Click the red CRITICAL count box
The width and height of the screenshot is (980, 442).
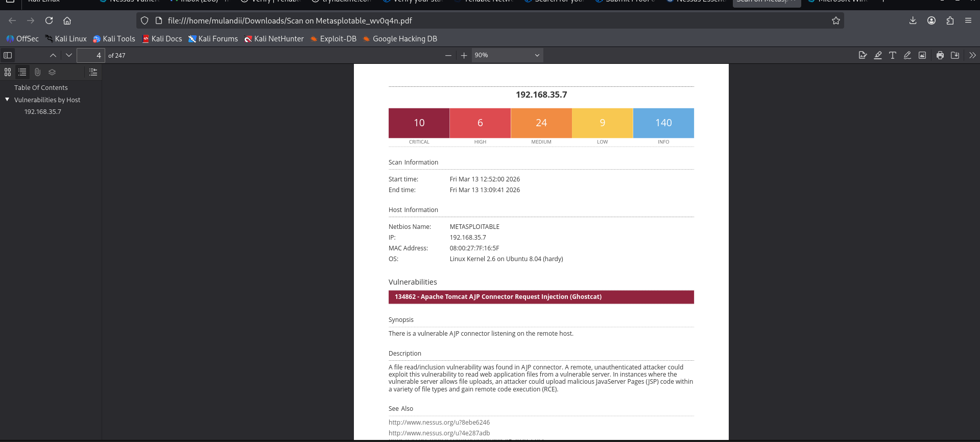pyautogui.click(x=419, y=123)
